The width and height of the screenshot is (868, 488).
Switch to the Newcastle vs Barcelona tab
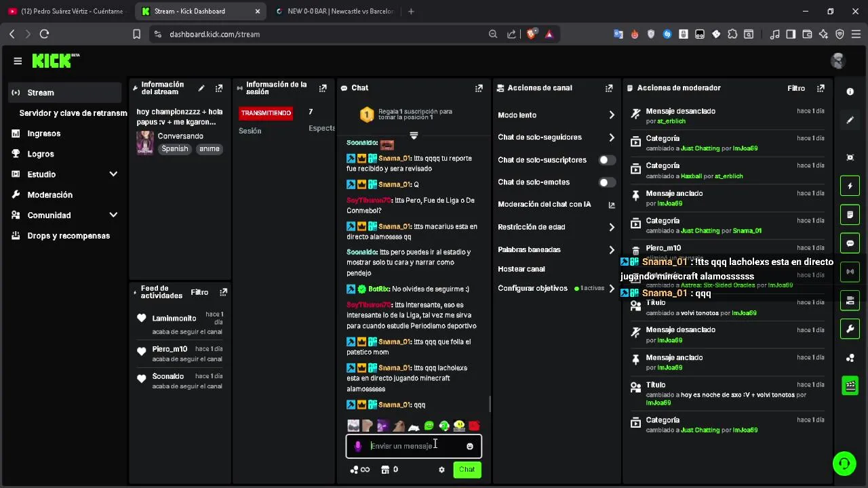[x=334, y=12]
